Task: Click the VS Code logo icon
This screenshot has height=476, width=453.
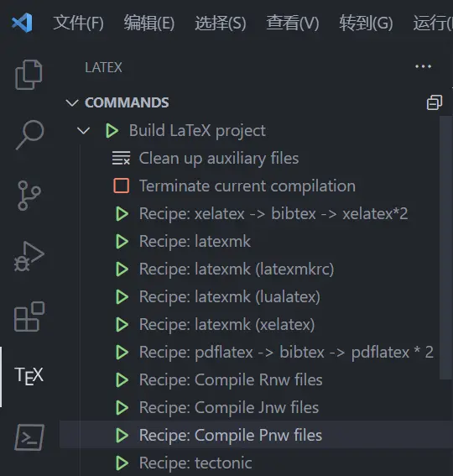Action: 22,23
